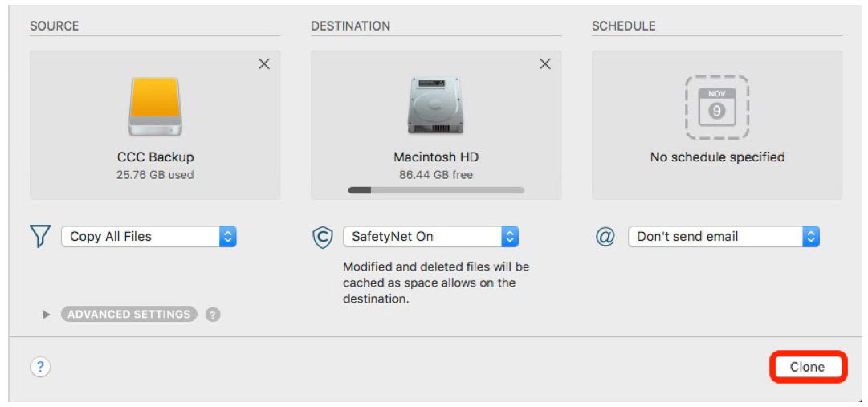Click the SafetyNet shield icon
The image size is (868, 407).
322,237
